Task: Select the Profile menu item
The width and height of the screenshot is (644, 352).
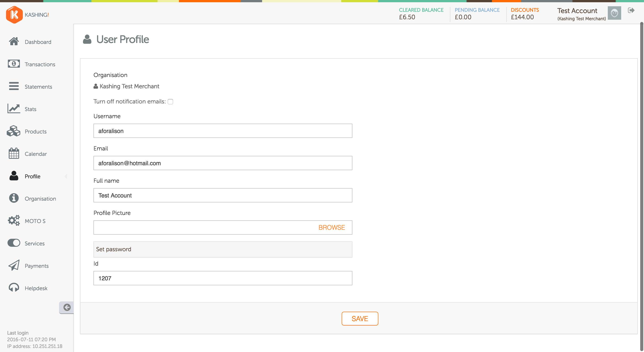Action: click(32, 176)
